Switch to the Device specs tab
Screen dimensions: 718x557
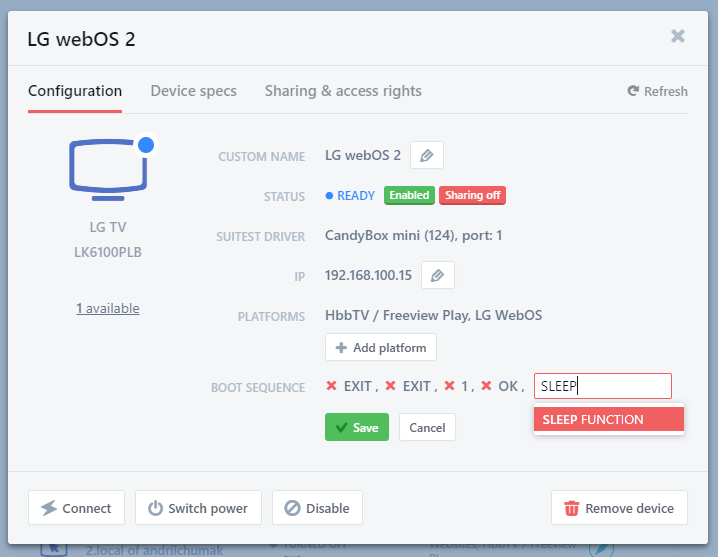tap(194, 91)
